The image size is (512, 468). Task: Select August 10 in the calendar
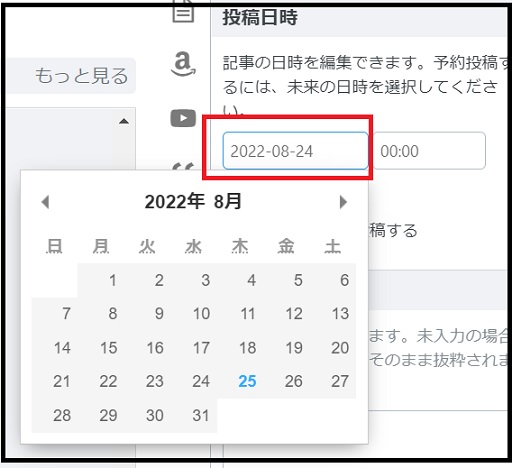194,314
